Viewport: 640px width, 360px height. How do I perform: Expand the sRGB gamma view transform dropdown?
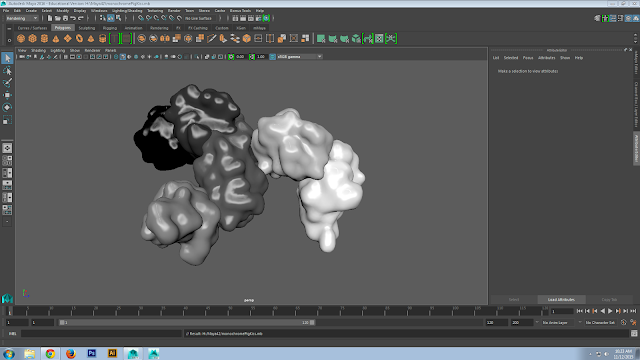(299, 57)
